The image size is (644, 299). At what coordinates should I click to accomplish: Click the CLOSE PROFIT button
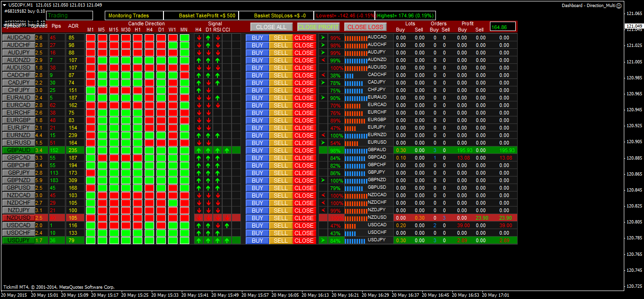318,27
